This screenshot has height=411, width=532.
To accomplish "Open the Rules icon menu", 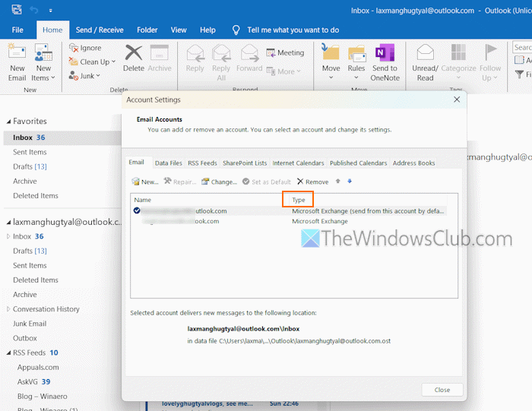I will [356, 54].
